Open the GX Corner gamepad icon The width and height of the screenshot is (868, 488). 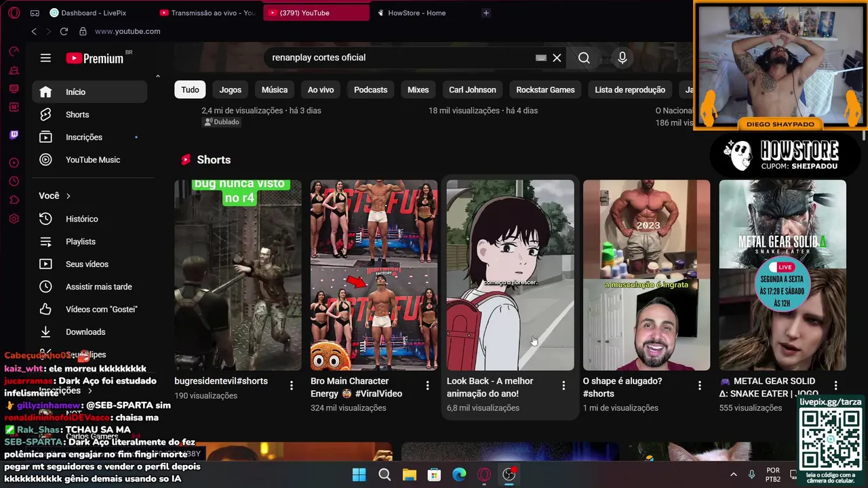point(35,13)
